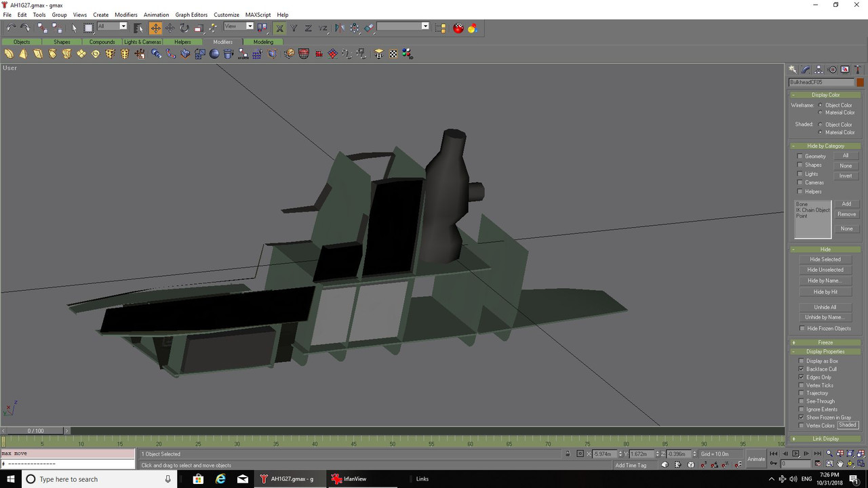
Task: Collapse the Hide rollout header
Action: [x=825, y=249]
